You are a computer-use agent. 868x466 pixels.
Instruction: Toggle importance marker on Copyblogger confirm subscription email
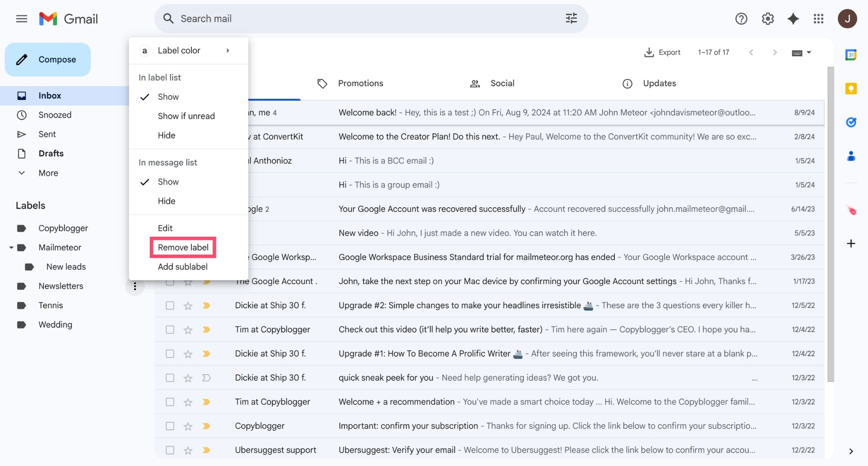(206, 426)
